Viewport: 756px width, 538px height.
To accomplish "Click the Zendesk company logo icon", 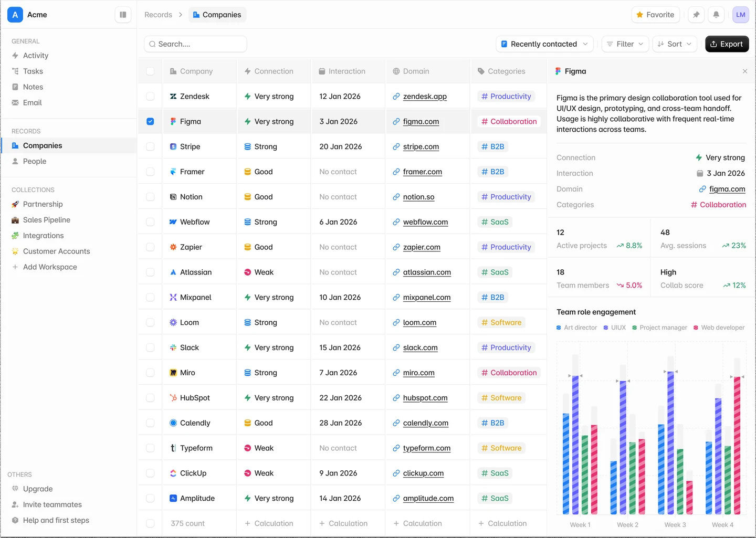I will [173, 97].
